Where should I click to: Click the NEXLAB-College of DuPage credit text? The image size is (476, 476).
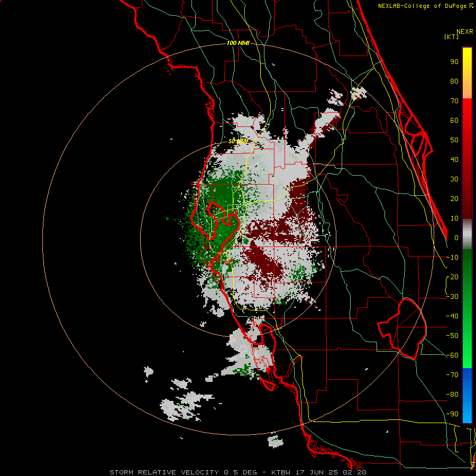pyautogui.click(x=425, y=6)
